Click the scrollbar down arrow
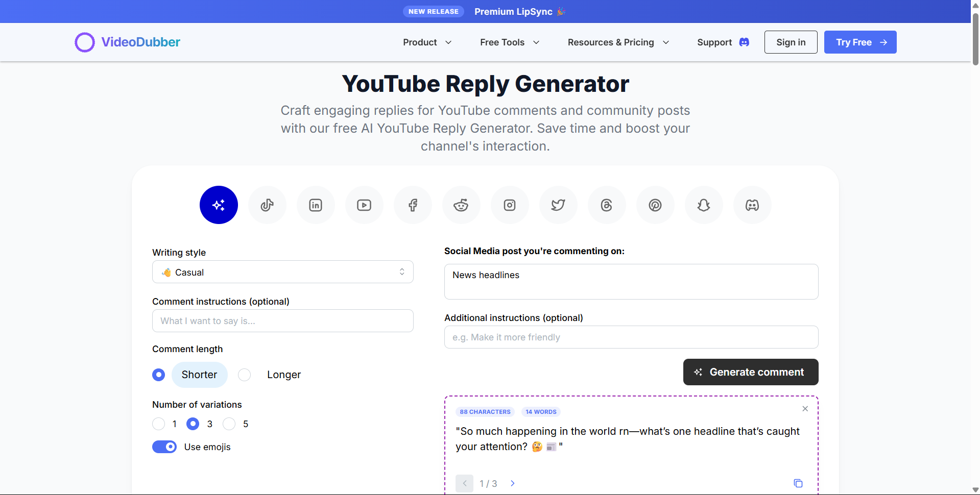The image size is (980, 495). 975,490
